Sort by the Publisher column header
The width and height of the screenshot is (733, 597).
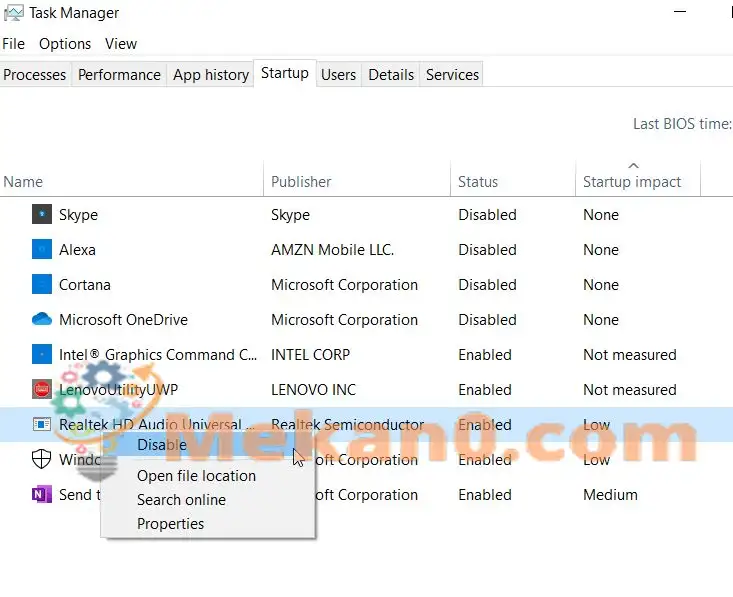tap(357, 181)
